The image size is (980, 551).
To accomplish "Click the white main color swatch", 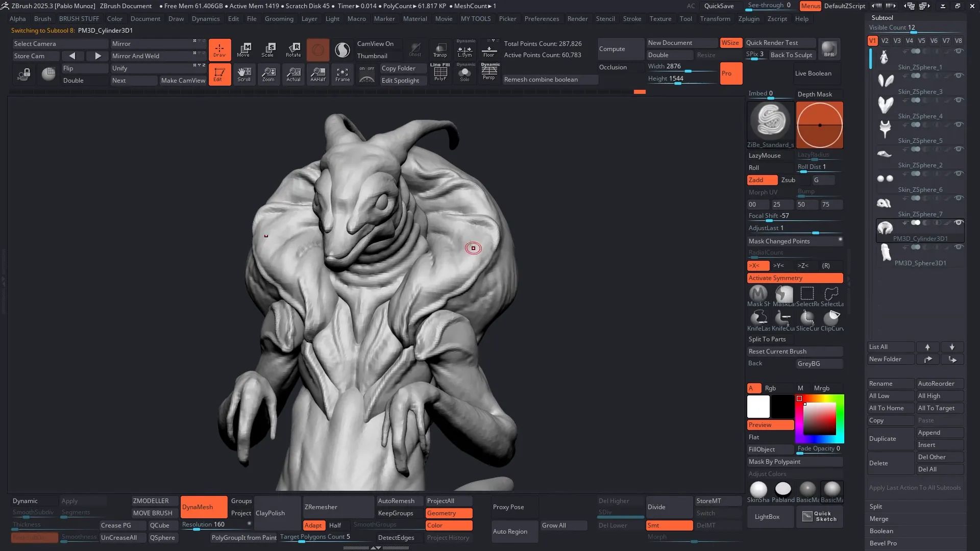I will pos(758,407).
